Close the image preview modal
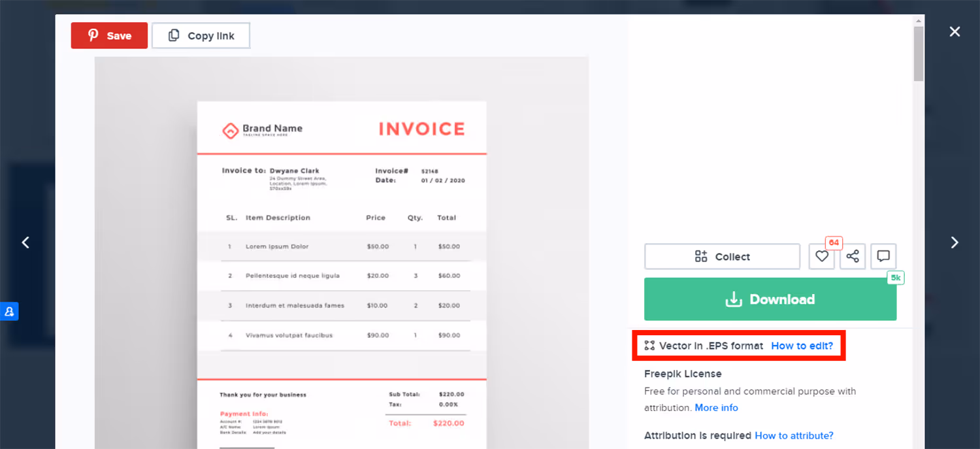 point(955,31)
